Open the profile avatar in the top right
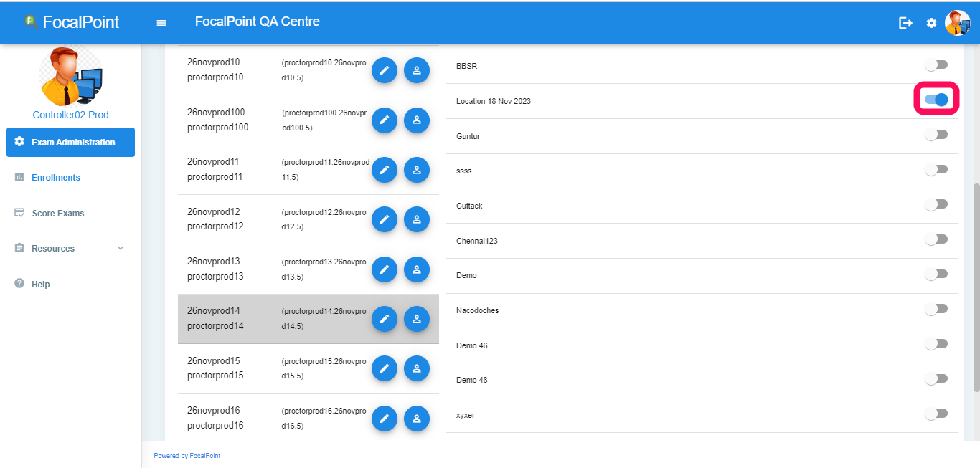The image size is (980, 468). coord(958,22)
